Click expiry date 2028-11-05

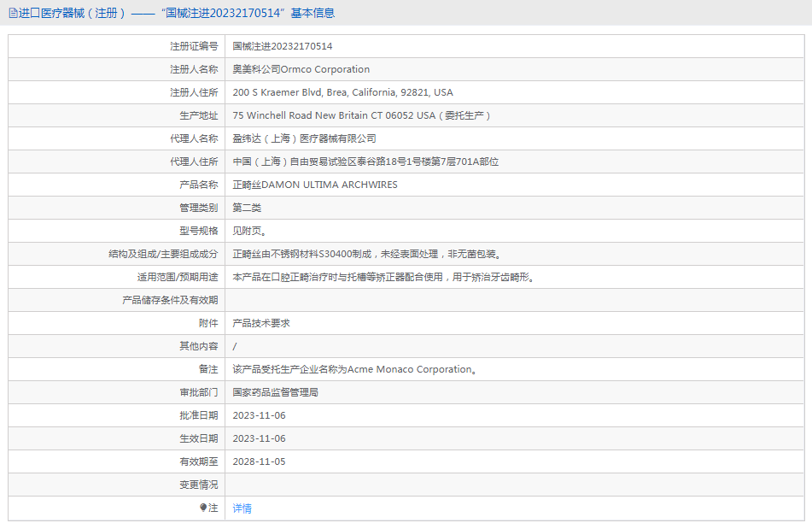[259, 461]
